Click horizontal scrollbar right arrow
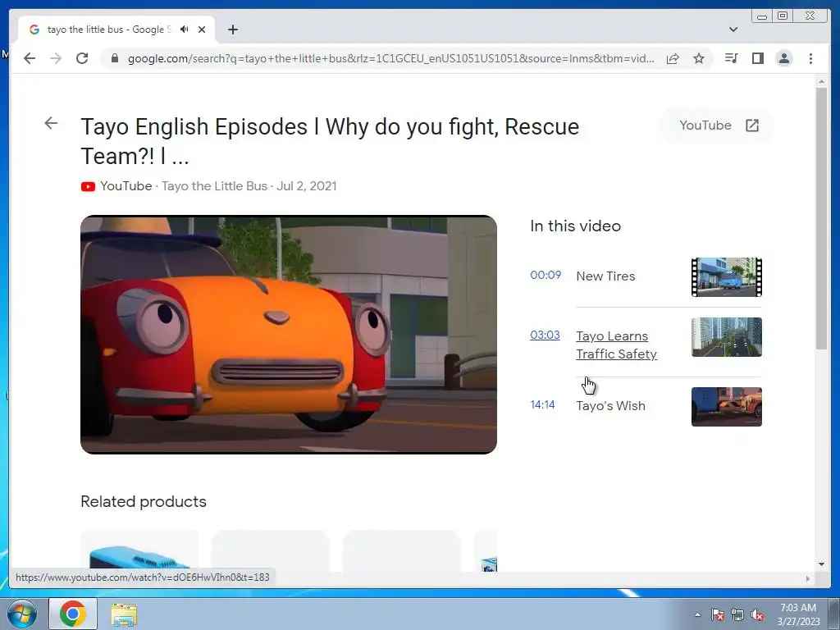 click(x=808, y=578)
